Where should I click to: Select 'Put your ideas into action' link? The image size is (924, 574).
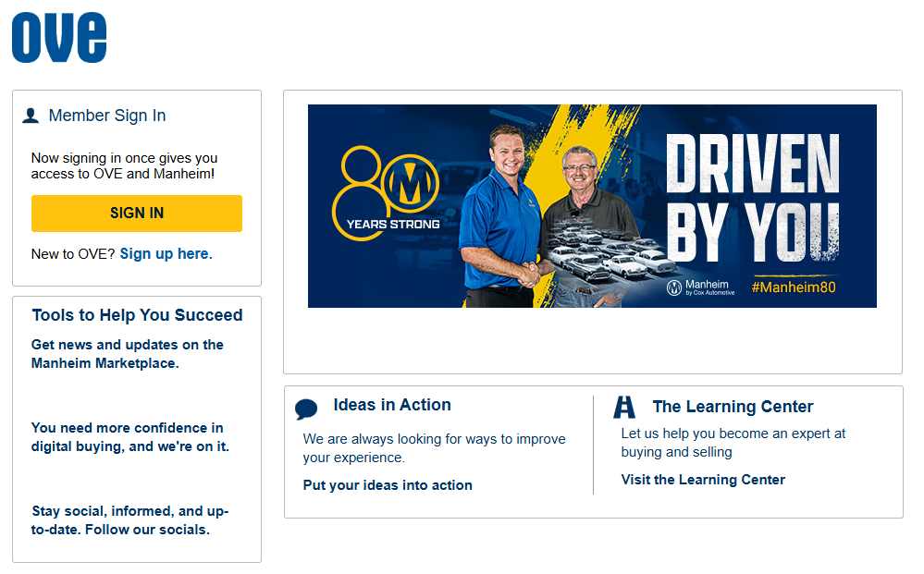388,485
